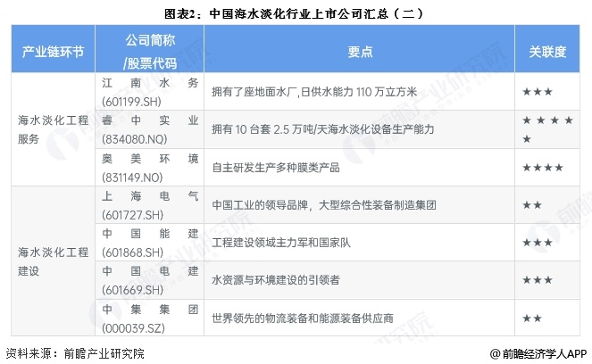Click the three-star rating for 江南水务
592x364 pixels.
pos(538,92)
